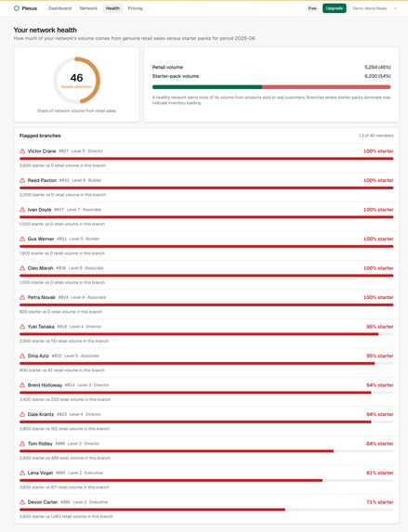Click the '13 of 40 members' count

click(376, 136)
